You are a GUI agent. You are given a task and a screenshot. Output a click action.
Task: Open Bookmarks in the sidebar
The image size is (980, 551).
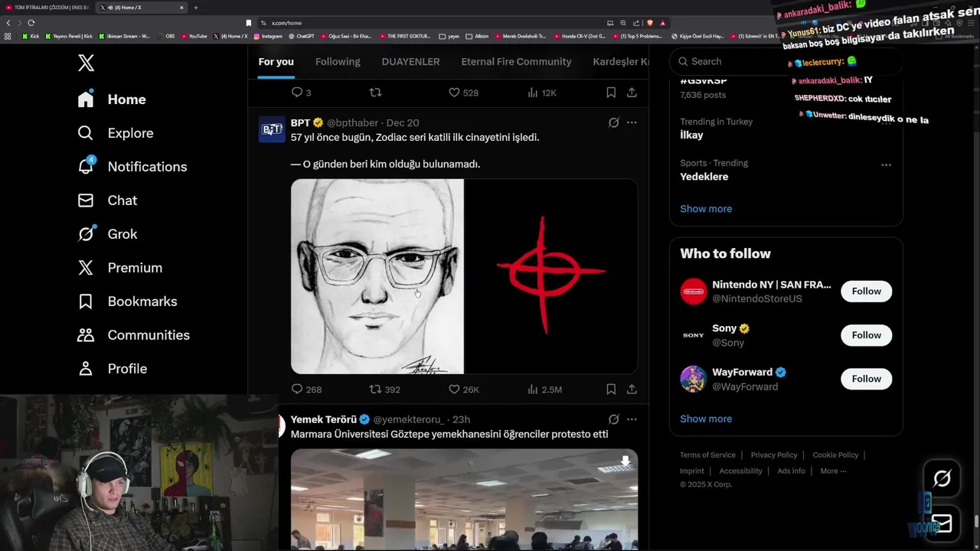tap(127, 302)
